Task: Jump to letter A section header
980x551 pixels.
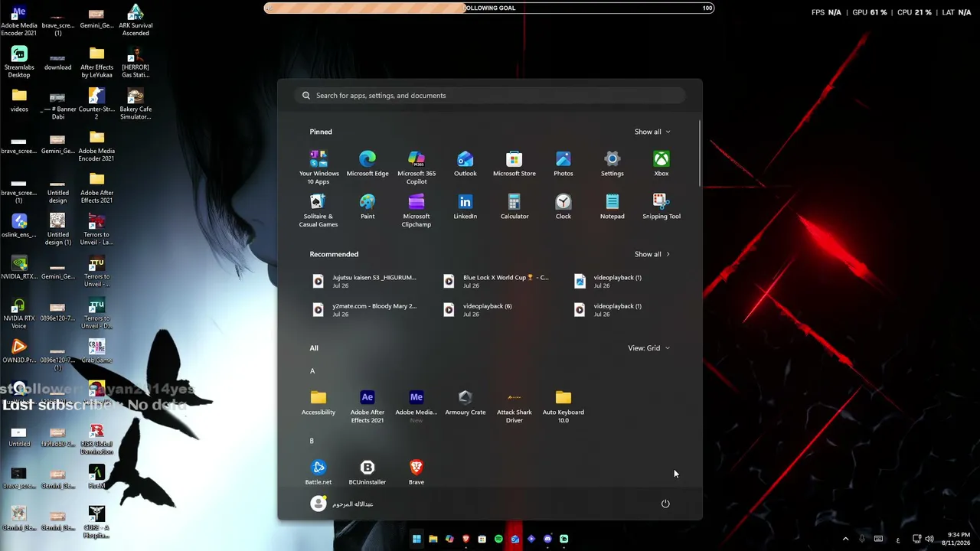Action: [312, 371]
